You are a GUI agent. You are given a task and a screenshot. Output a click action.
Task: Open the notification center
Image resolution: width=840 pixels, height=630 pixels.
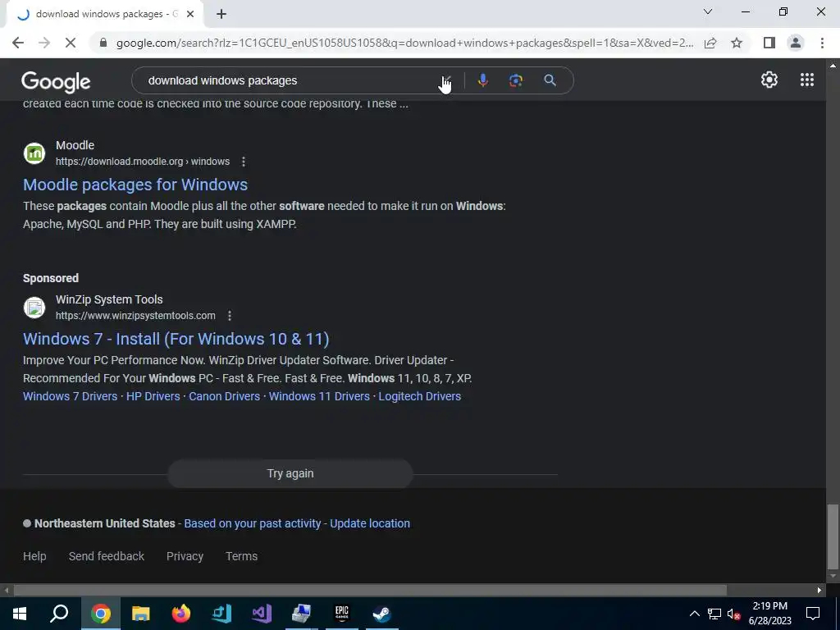tap(813, 614)
